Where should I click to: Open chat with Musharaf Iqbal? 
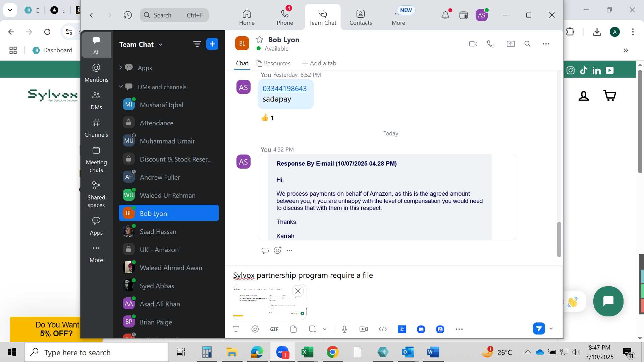pyautogui.click(x=169, y=105)
